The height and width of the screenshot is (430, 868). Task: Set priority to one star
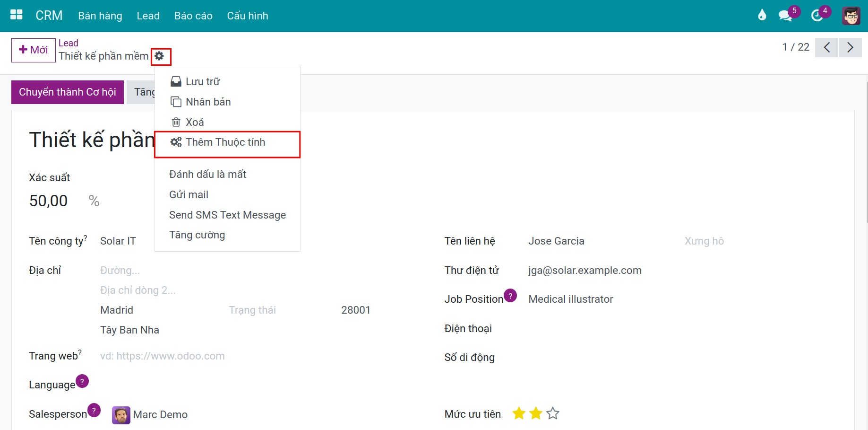pyautogui.click(x=519, y=413)
